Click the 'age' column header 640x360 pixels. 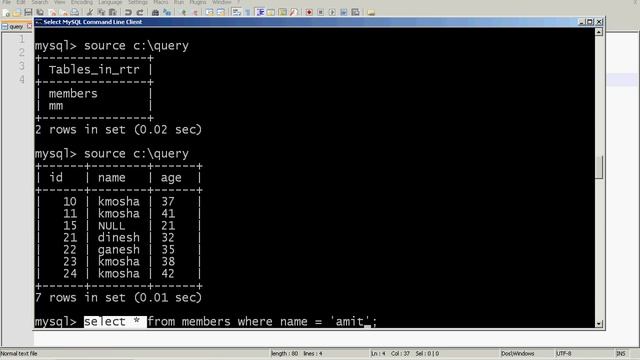coord(171,178)
